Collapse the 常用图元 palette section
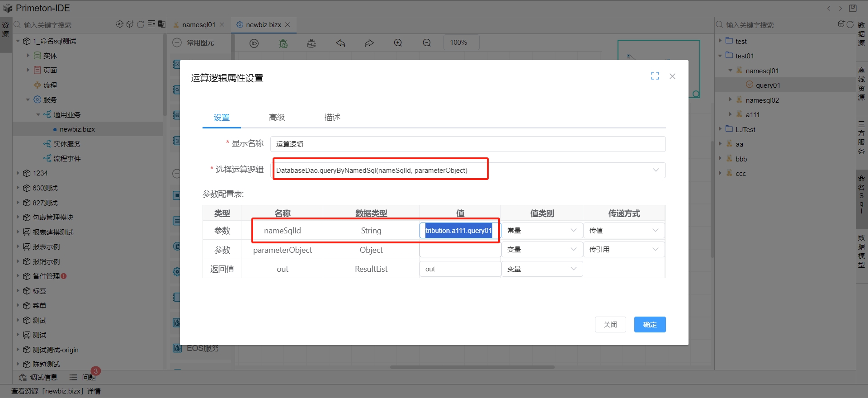 coord(177,43)
